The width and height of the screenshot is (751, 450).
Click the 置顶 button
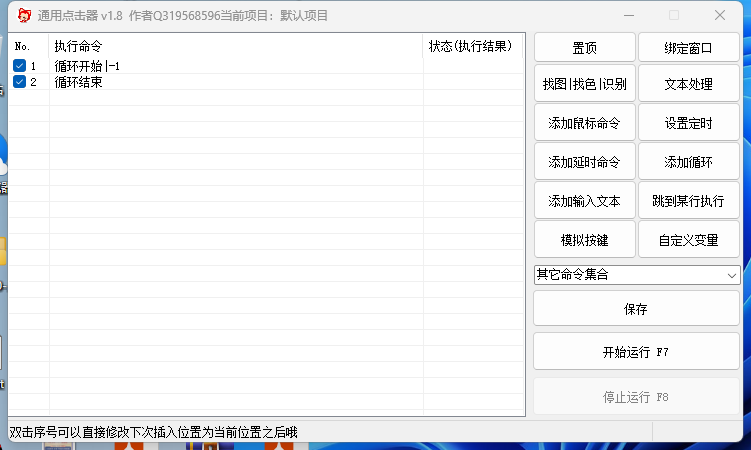[x=584, y=47]
